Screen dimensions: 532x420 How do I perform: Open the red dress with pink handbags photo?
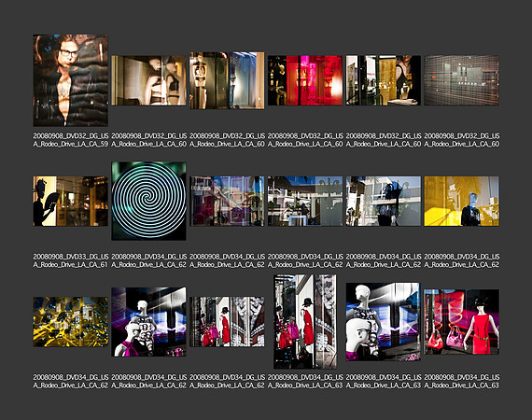pos(461,322)
